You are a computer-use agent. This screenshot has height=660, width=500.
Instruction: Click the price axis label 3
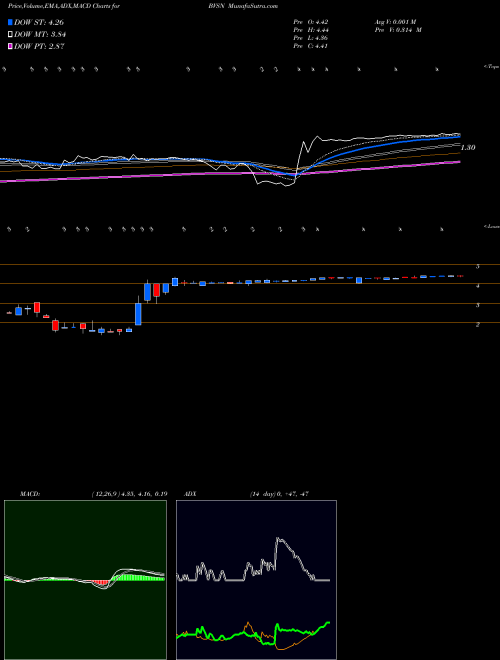tap(478, 305)
